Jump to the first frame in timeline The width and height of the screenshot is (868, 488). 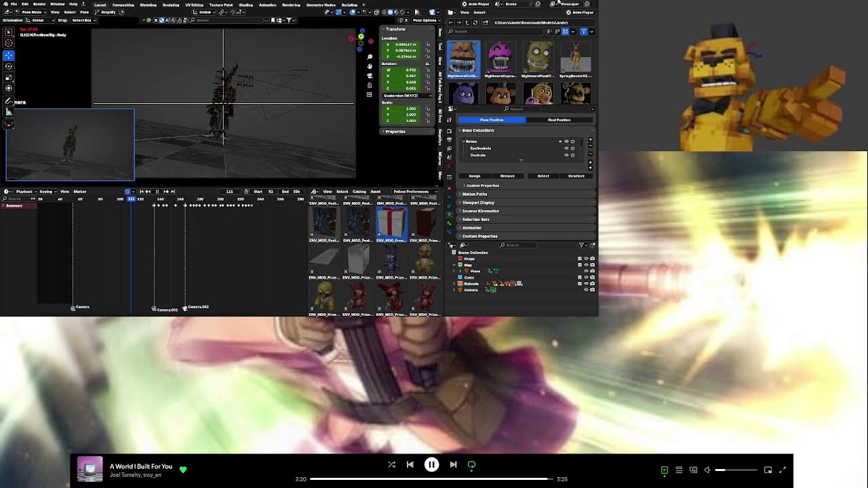tap(141, 192)
